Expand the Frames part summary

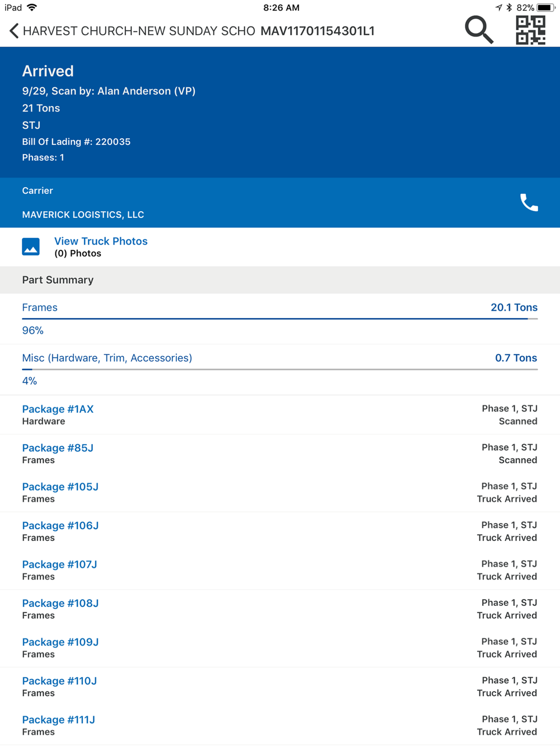(x=40, y=307)
